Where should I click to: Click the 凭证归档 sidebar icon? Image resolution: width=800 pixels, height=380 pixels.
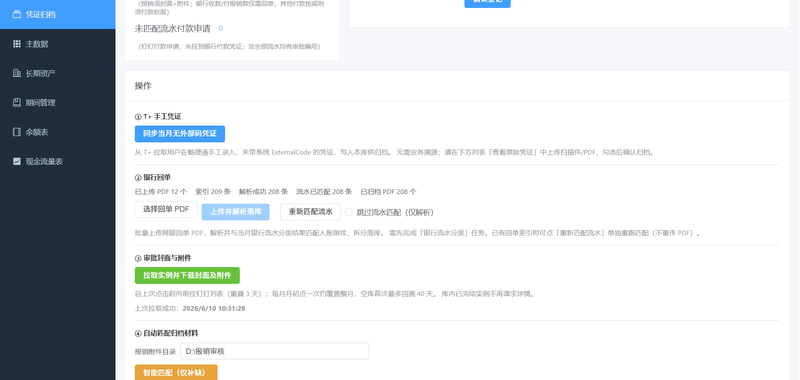(x=16, y=14)
